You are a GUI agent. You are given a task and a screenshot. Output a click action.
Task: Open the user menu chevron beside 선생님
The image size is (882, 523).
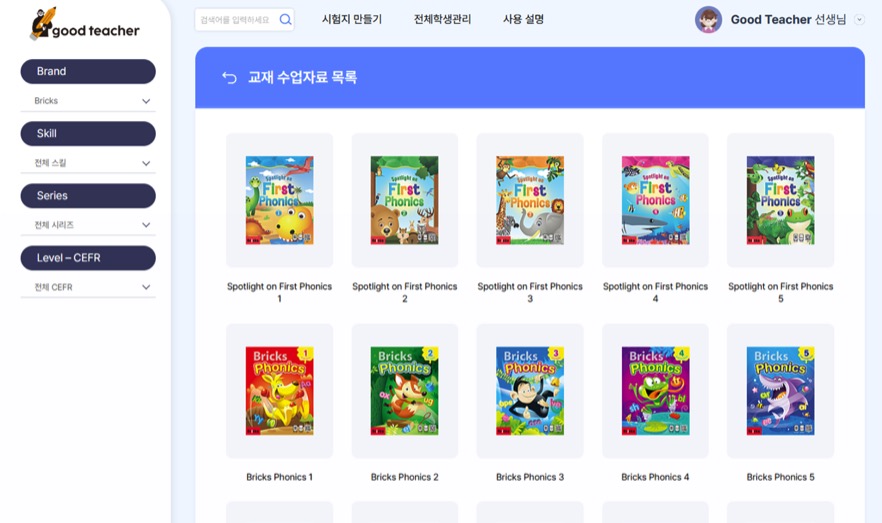(x=859, y=20)
